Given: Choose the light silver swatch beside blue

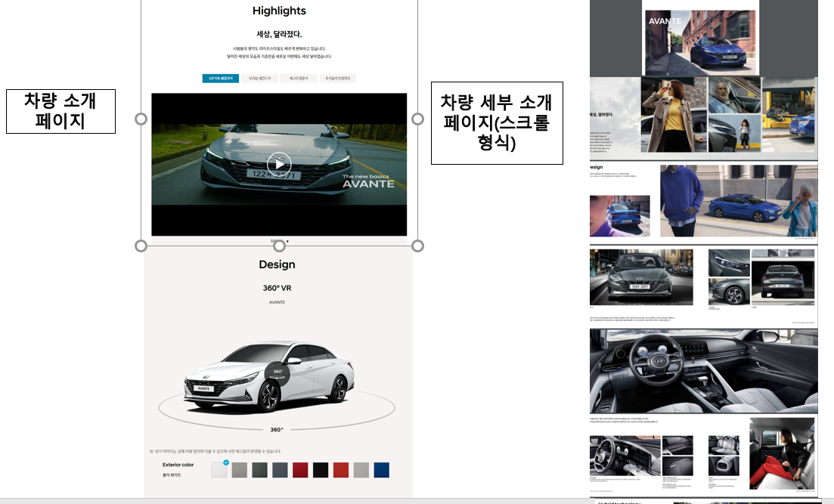Looking at the screenshot, I should (x=361, y=470).
